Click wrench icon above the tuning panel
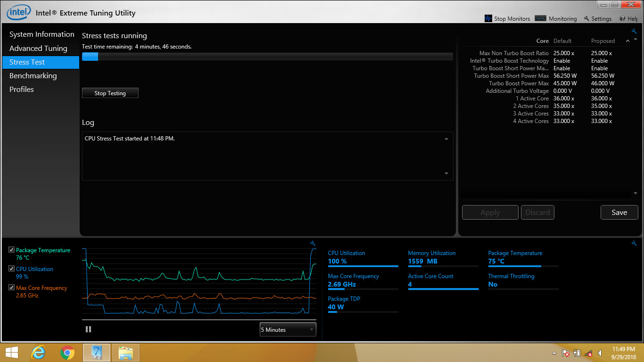Screen dimensions: 644x362 (634, 31)
